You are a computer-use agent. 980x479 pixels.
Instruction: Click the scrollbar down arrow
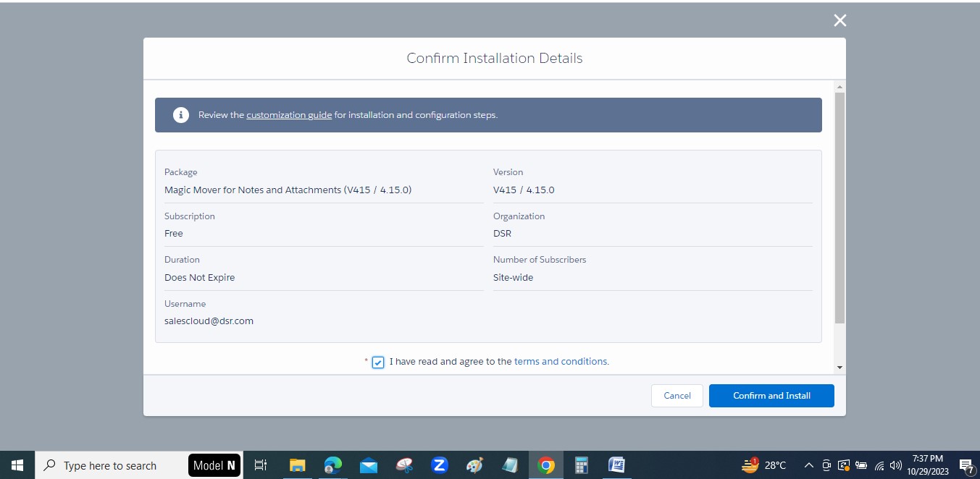(x=840, y=368)
